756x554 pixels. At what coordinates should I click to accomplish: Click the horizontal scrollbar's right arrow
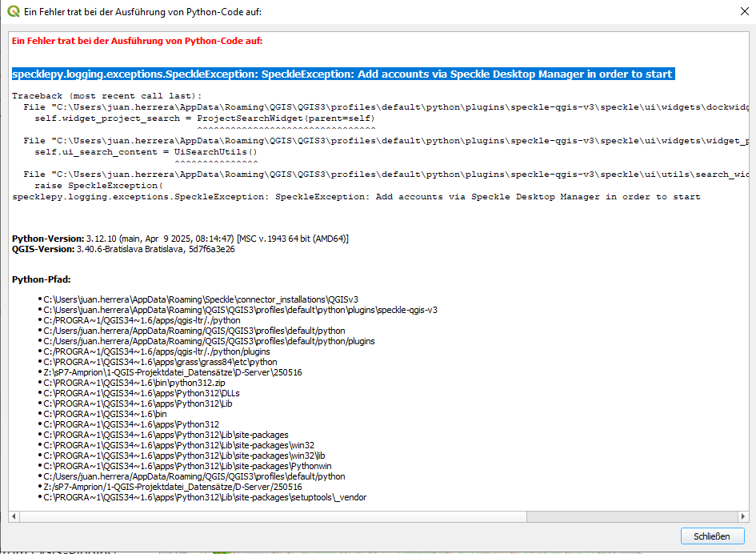[x=743, y=516]
